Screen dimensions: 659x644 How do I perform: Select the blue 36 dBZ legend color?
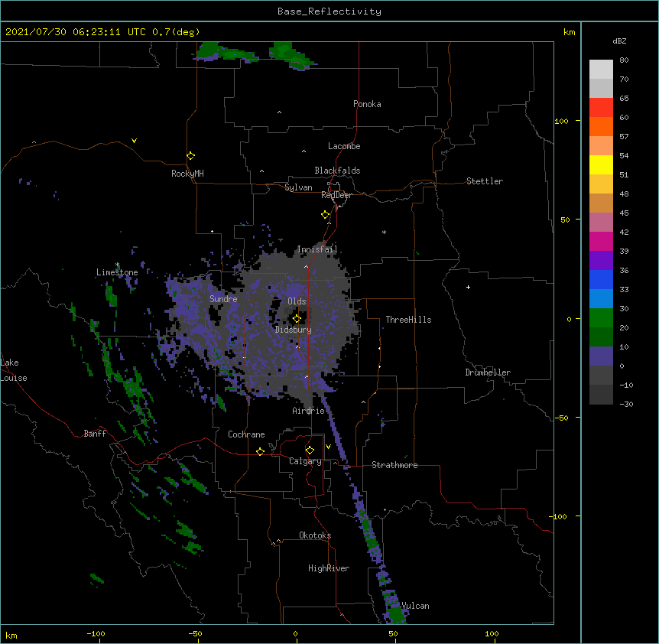(601, 279)
